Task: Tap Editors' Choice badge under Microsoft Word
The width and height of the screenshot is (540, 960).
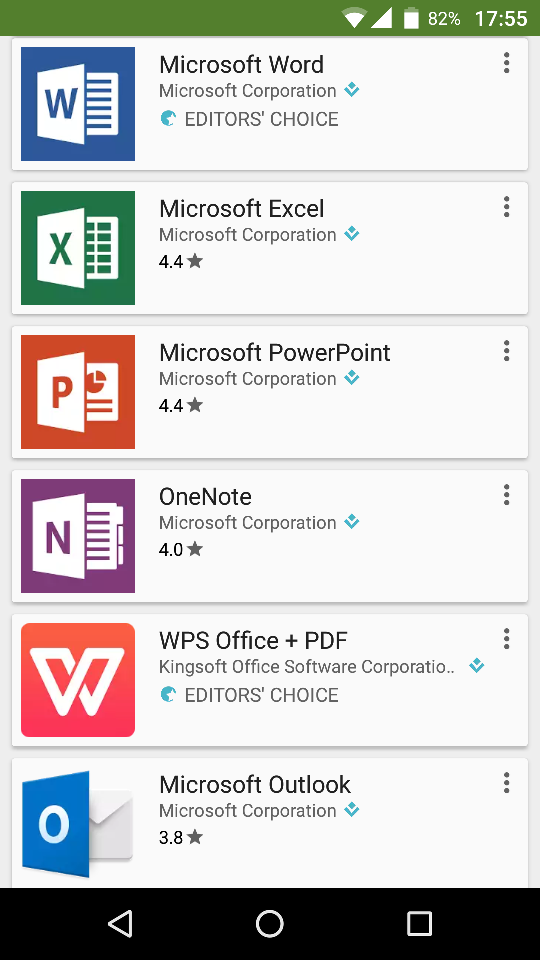Action: pyautogui.click(x=249, y=119)
